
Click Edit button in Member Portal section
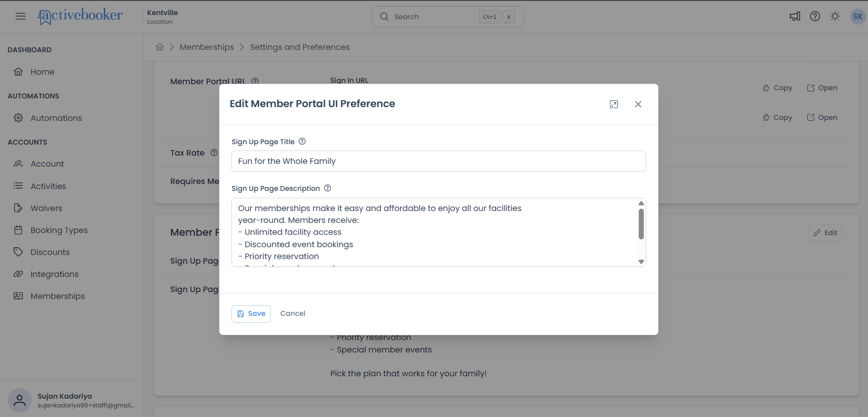(825, 233)
